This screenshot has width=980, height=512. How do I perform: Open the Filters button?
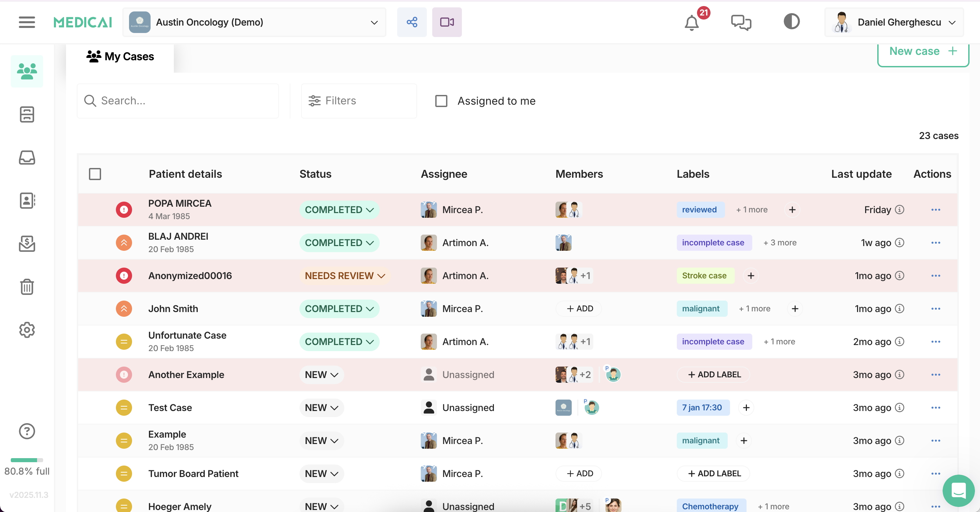click(x=359, y=101)
